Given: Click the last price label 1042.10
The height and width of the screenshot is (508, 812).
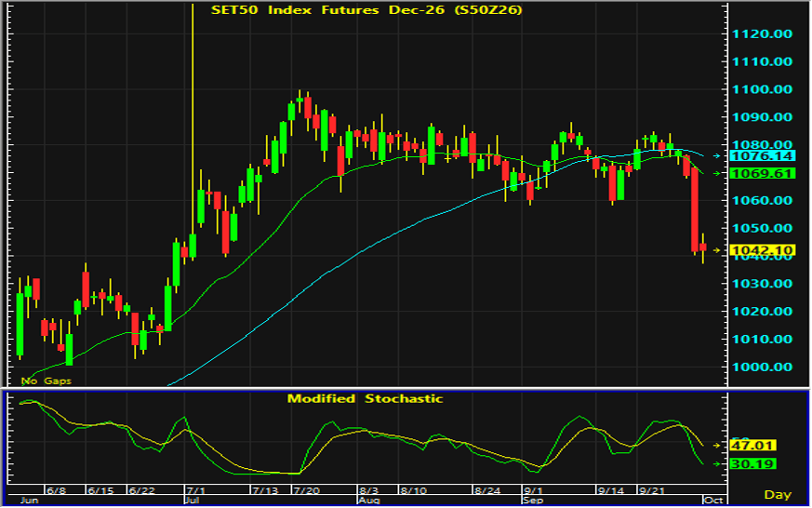Looking at the screenshot, I should click(x=761, y=250).
